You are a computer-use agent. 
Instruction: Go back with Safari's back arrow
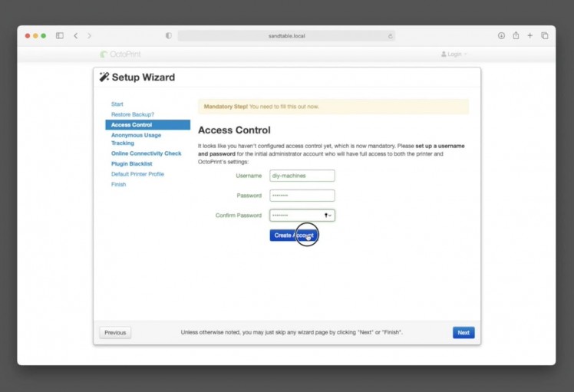76,35
